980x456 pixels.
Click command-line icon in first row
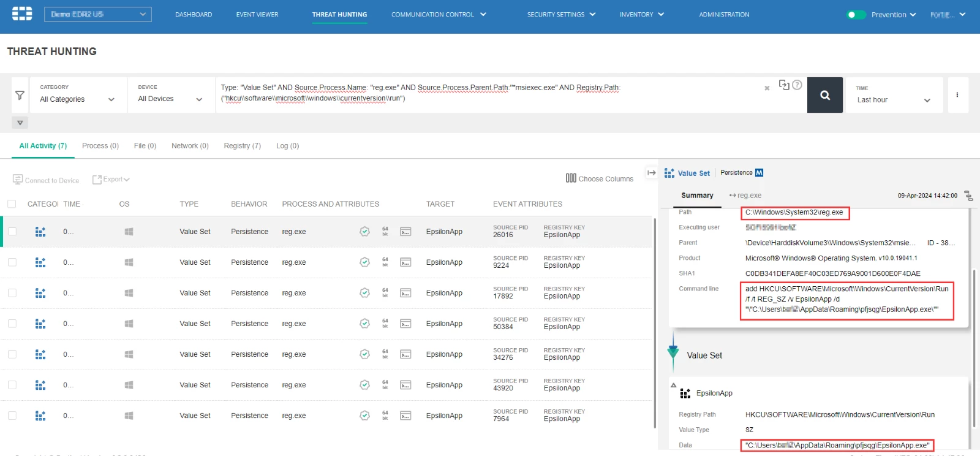coord(405,232)
